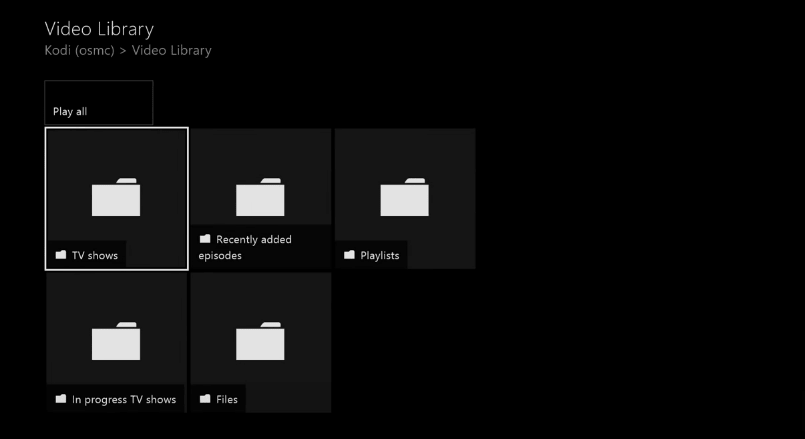Click the Video Library page title

pos(99,29)
